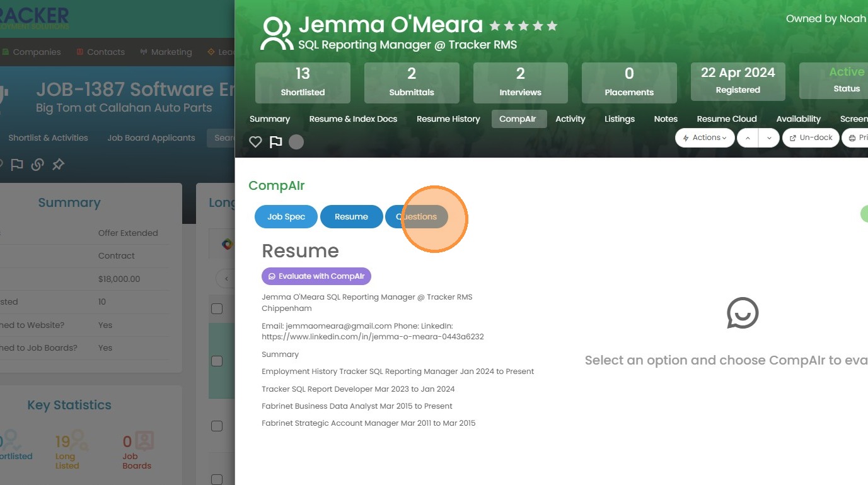Viewport: 868px width, 485px height.
Task: Pin the job with the pushpin icon
Action: (x=59, y=165)
